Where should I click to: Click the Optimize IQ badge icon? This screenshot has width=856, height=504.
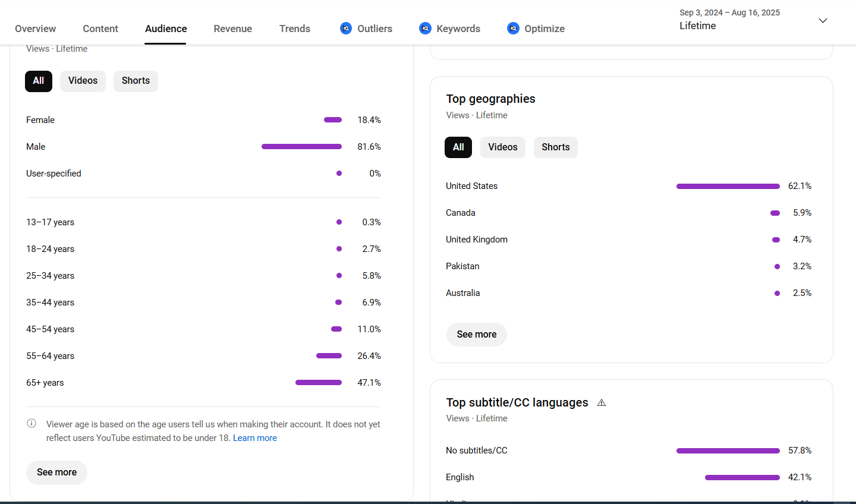(x=513, y=28)
